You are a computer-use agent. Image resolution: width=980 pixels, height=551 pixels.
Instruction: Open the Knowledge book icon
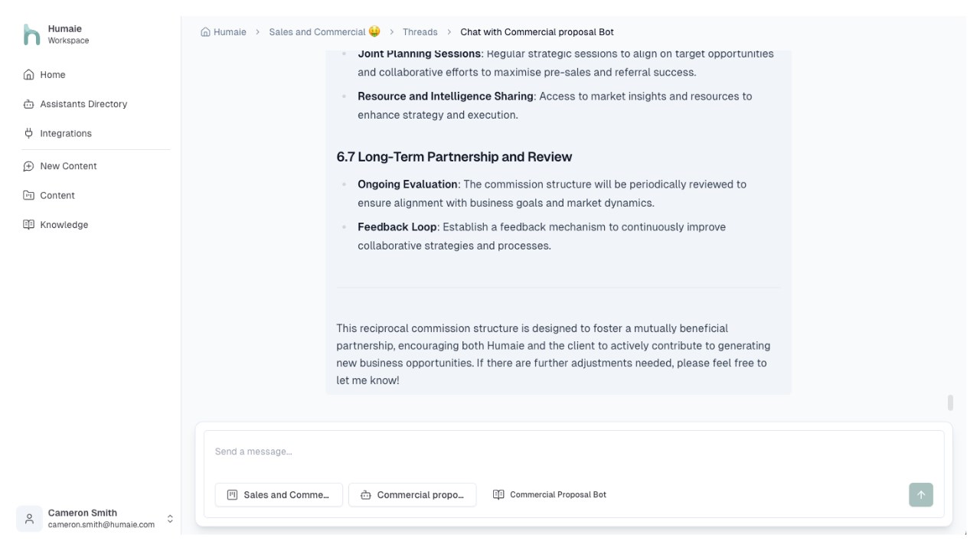pyautogui.click(x=29, y=224)
